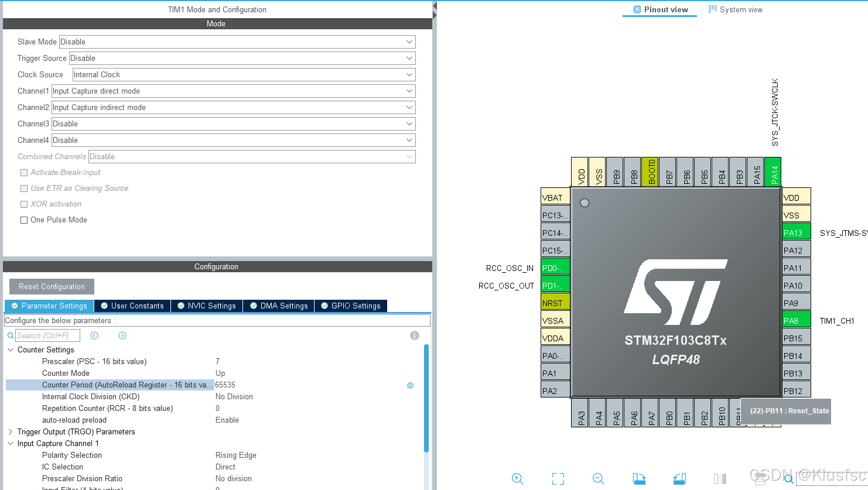Screen dimensions: 868x490
Task: Collapse the Counter Settings group
Action: (11, 349)
